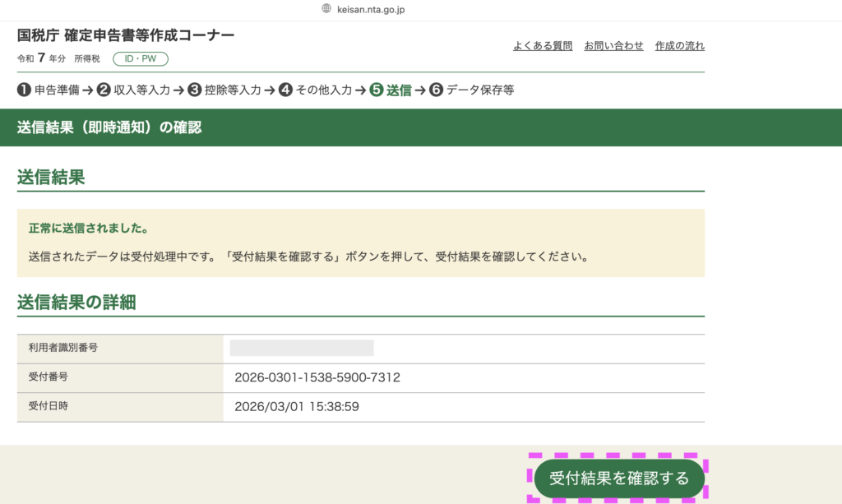Click the step 6 circle for データ保存等
Screen dimensions: 842x504
click(436, 90)
